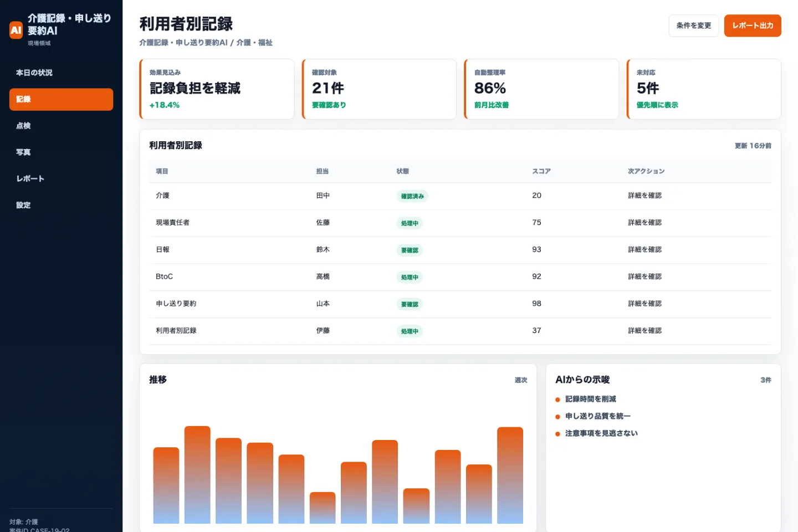Click the 要確認 badge for 鈴木

point(410,250)
